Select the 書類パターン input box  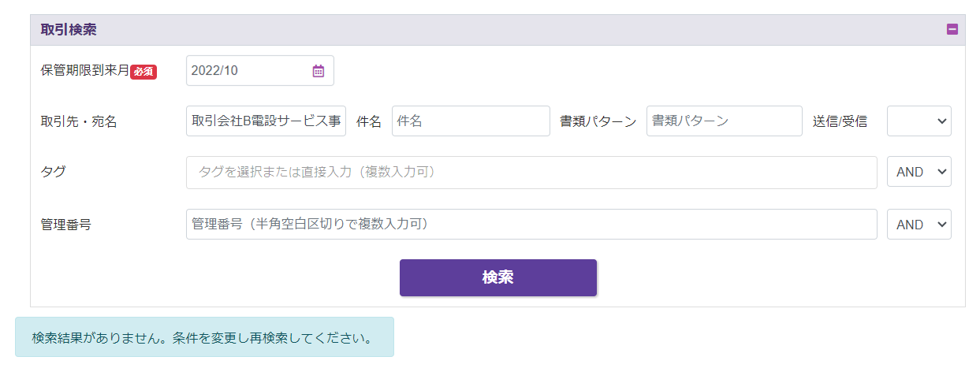point(724,121)
